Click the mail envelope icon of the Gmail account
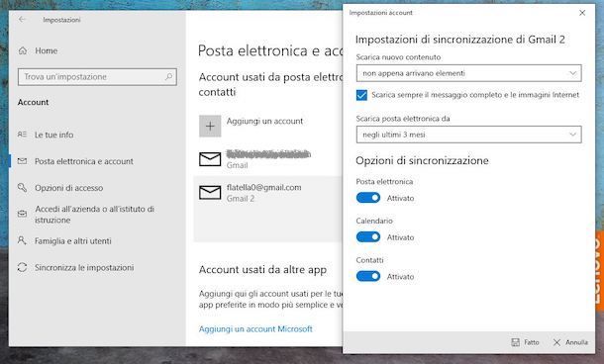This screenshot has height=364, width=604. [x=210, y=159]
